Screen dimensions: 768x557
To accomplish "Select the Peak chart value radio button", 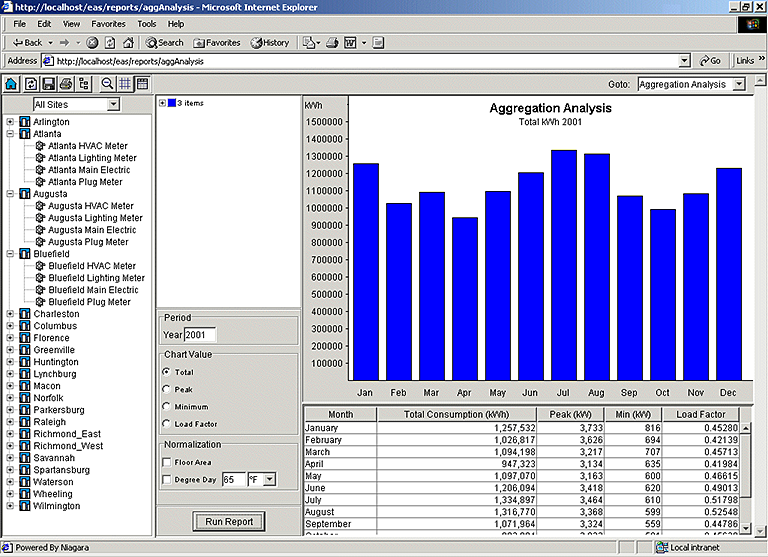I will point(166,389).
